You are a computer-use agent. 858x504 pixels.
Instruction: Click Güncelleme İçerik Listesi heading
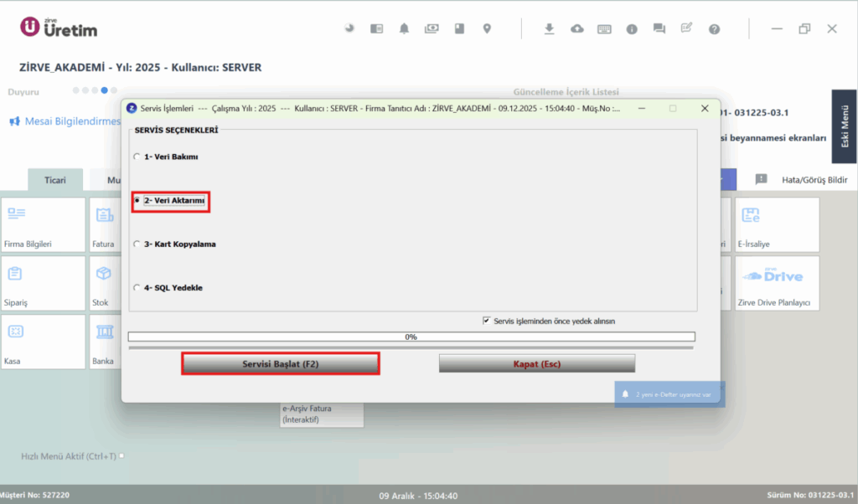click(x=566, y=92)
